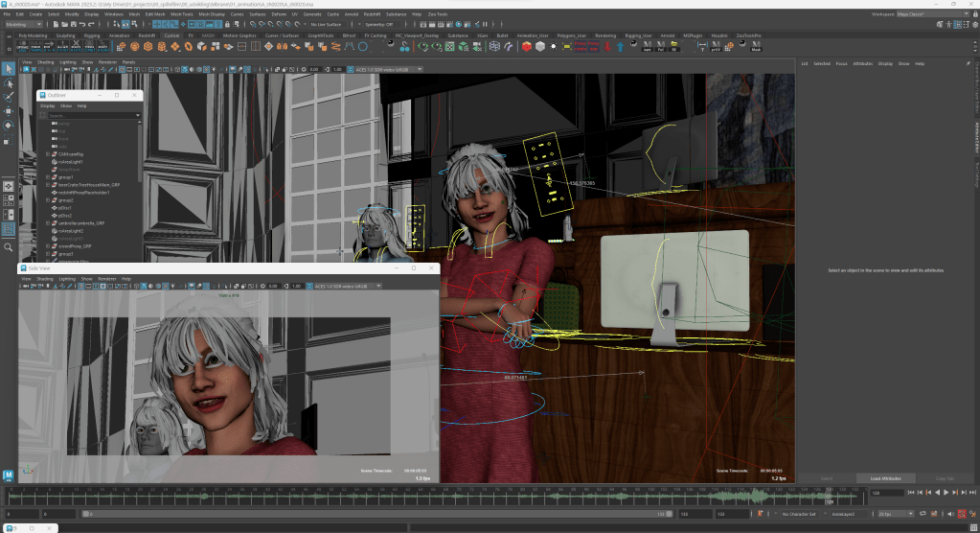
Task: Open the Modeling menu set dropdown
Action: coord(22,24)
